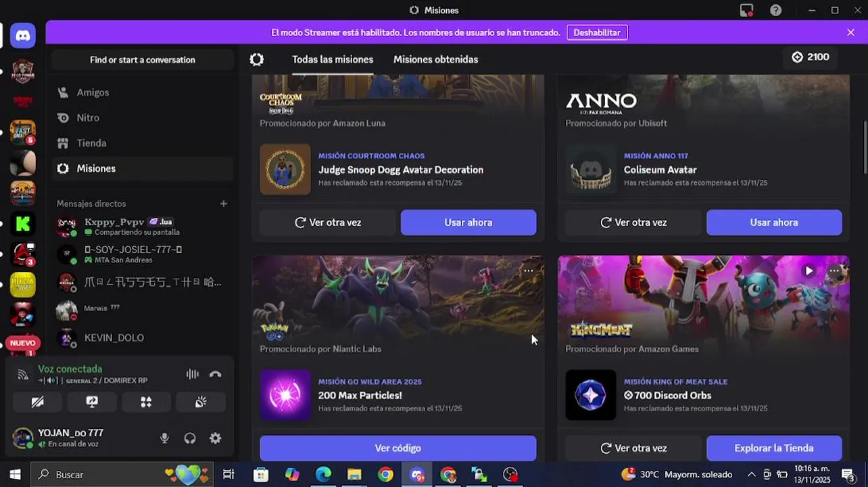
Task: Open the weather widget showing 30°C
Action: (678, 474)
